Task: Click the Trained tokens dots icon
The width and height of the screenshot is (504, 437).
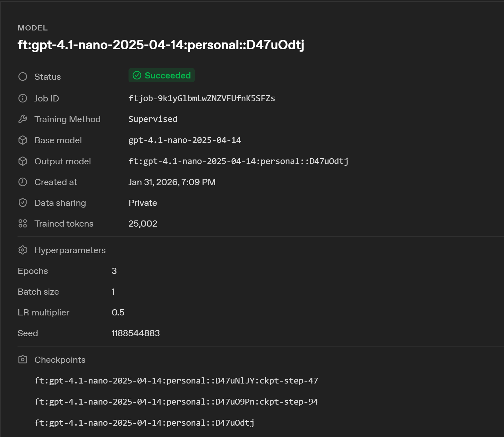Action: click(23, 223)
